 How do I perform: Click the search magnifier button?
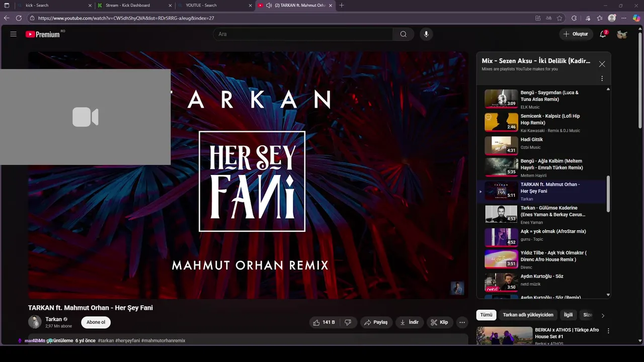pos(403,34)
